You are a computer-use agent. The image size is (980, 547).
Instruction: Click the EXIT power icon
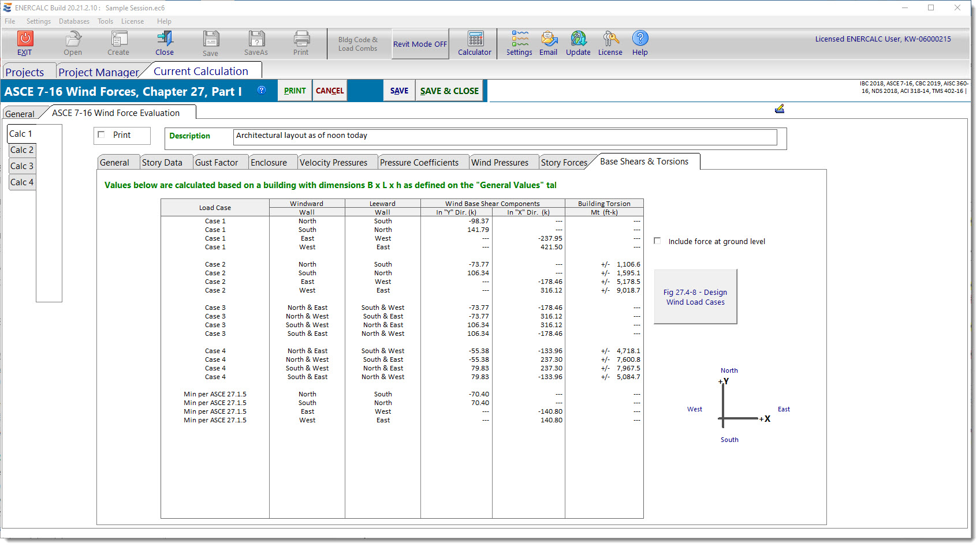[x=25, y=39]
